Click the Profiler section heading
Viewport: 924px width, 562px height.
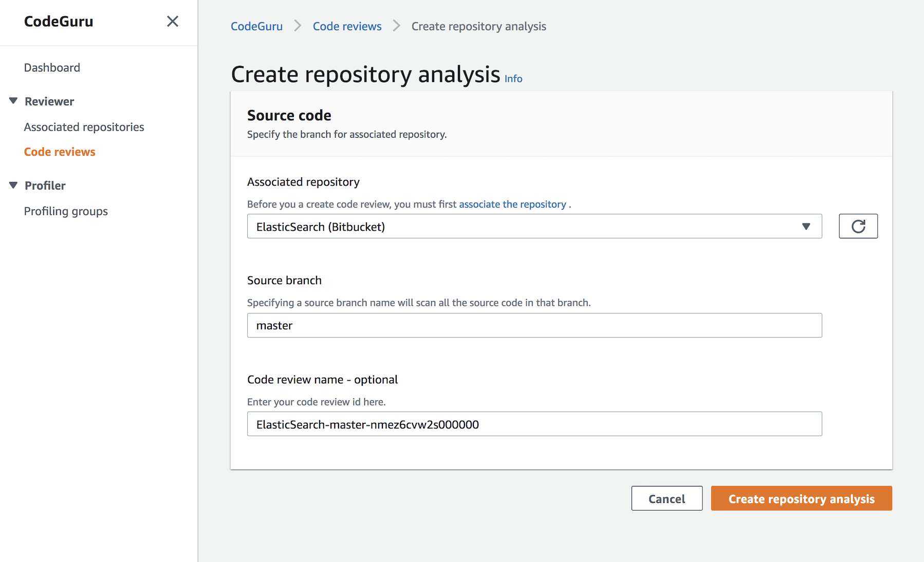coord(45,185)
